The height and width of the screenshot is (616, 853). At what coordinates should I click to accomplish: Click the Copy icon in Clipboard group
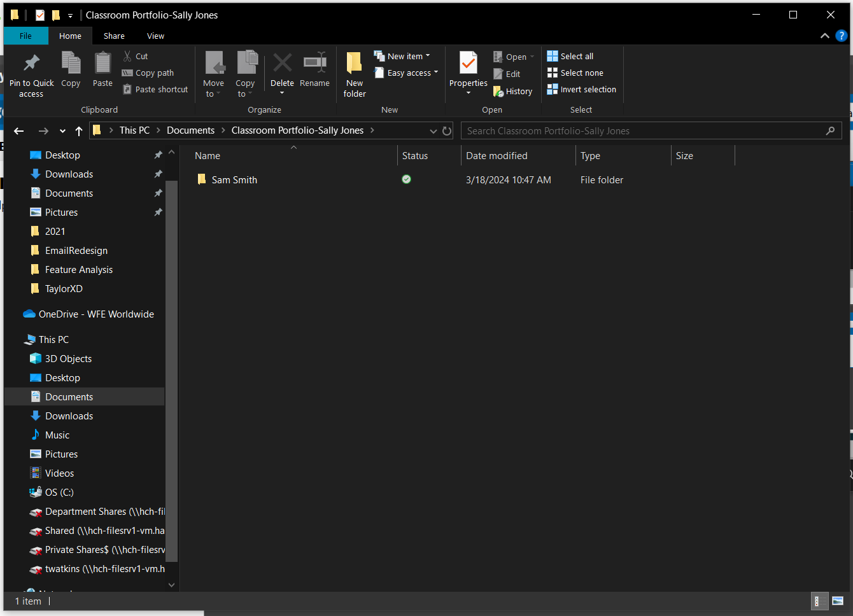click(x=71, y=64)
